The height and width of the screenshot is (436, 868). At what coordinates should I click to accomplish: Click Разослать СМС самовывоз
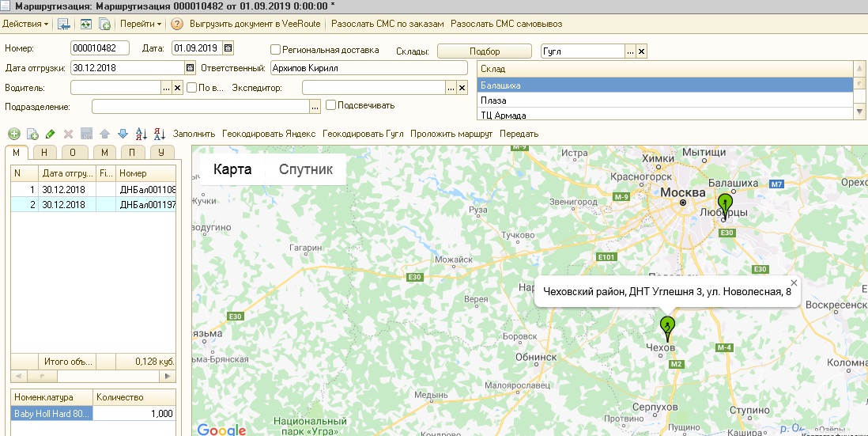[507, 24]
